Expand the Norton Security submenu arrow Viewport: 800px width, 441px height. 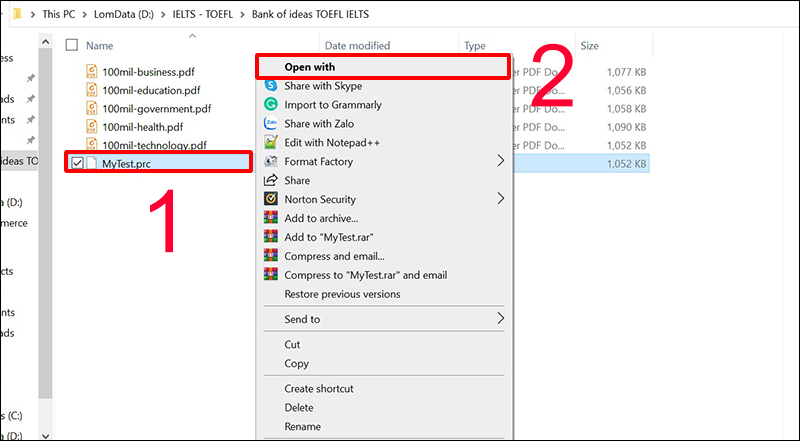pos(501,199)
